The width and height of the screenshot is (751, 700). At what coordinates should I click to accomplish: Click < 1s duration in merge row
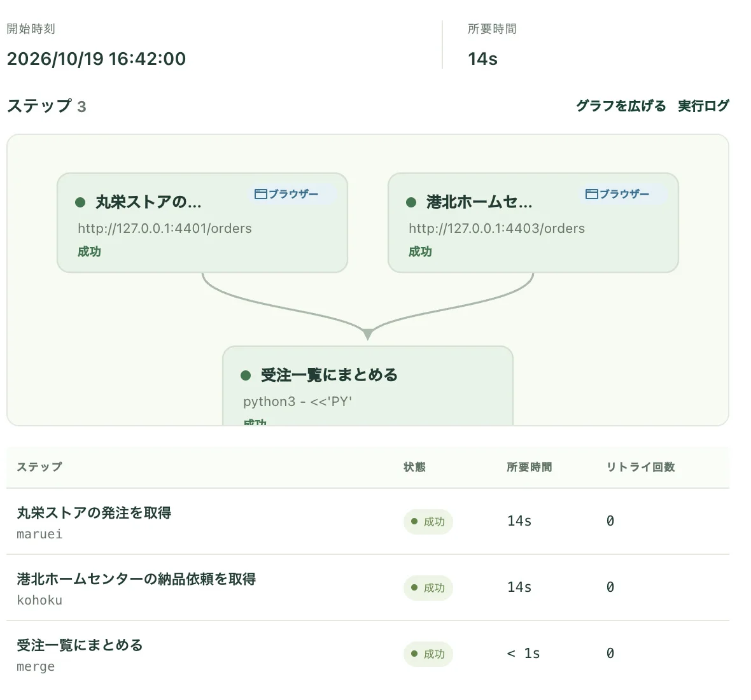click(x=523, y=653)
